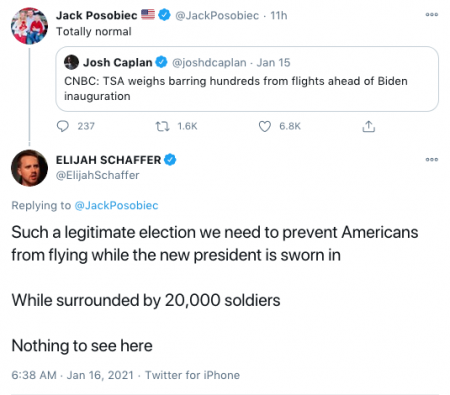Open Jack Posobiec's profile picture
Image resolution: width=450 pixels, height=395 pixels.
click(x=29, y=26)
